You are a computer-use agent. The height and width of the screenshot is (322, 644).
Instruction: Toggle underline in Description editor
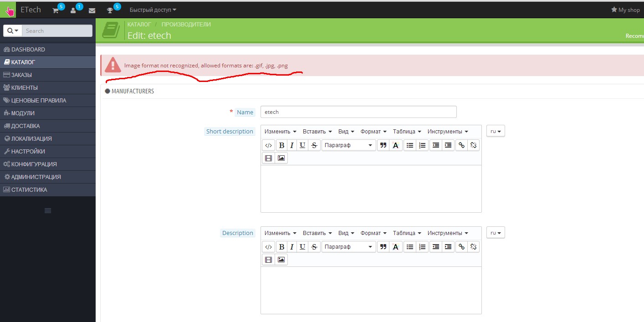coord(302,247)
